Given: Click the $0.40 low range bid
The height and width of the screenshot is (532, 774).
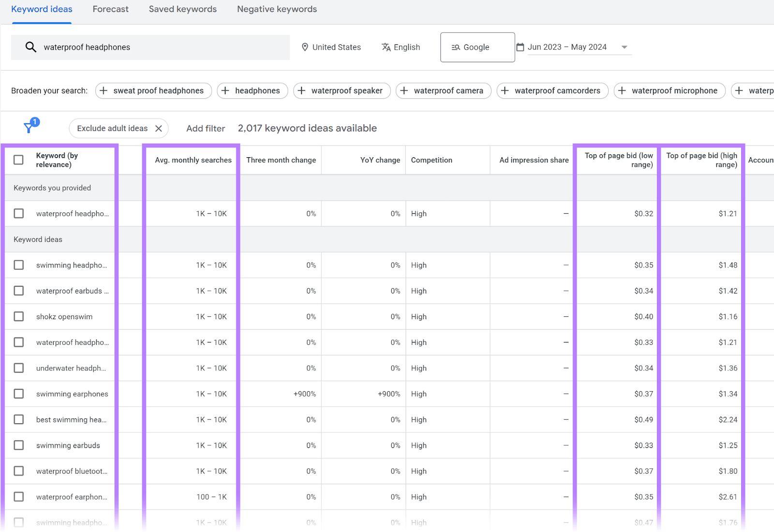Looking at the screenshot, I should point(644,317).
